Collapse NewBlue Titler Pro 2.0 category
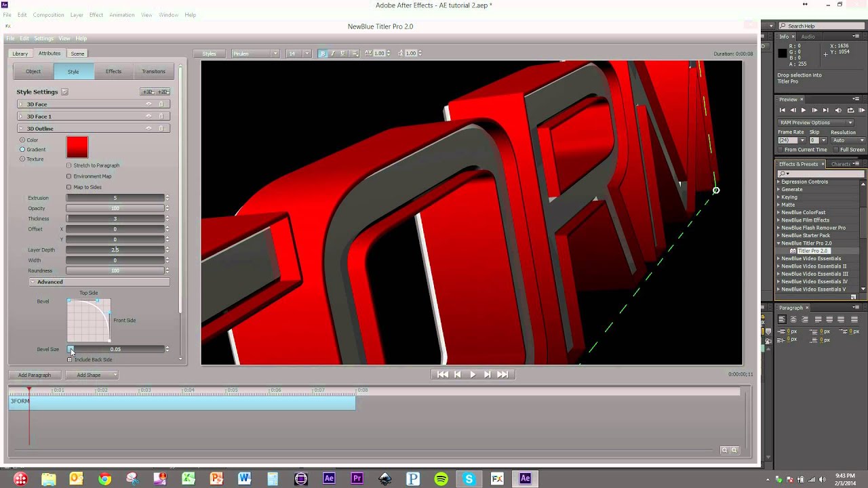The width and height of the screenshot is (868, 488). pyautogui.click(x=778, y=243)
